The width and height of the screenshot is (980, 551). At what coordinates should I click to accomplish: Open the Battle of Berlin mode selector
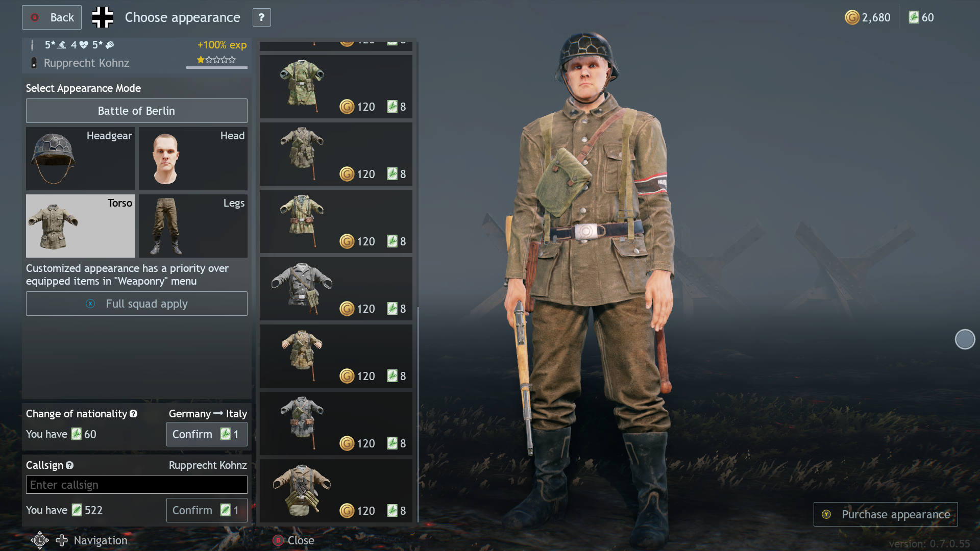tap(136, 111)
